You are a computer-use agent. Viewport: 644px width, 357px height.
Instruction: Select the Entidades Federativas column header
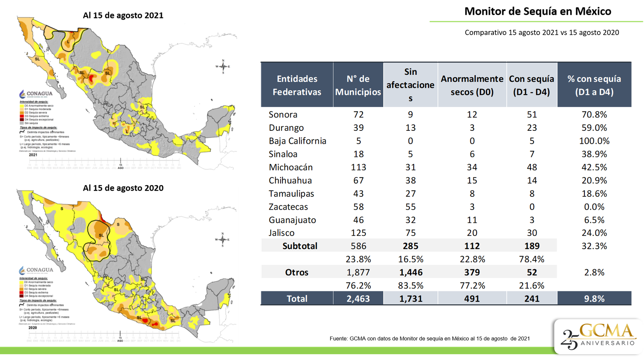pyautogui.click(x=297, y=85)
